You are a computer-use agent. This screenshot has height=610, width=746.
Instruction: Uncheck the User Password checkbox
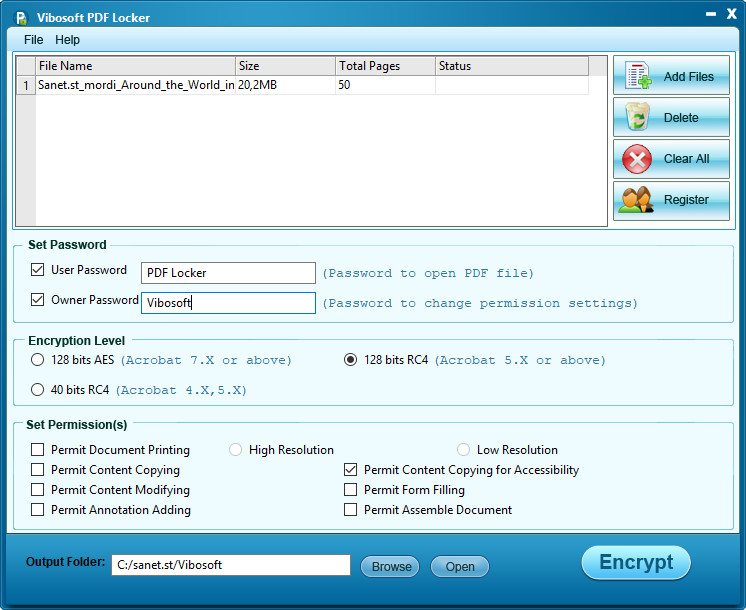pos(37,270)
